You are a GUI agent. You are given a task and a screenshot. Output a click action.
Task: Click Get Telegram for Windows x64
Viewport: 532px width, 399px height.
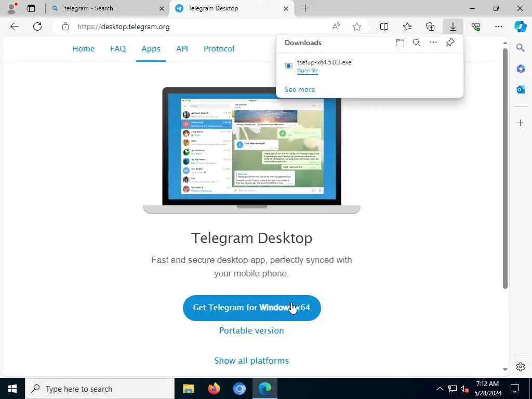coord(251,308)
